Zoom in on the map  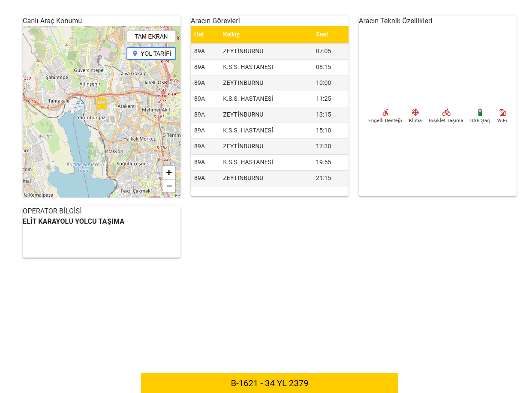tap(169, 173)
